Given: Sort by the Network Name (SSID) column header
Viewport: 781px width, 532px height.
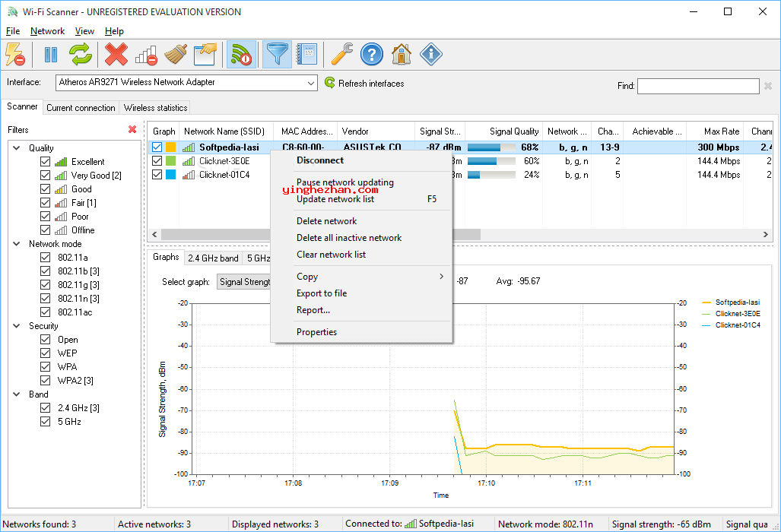Looking at the screenshot, I should pos(224,131).
